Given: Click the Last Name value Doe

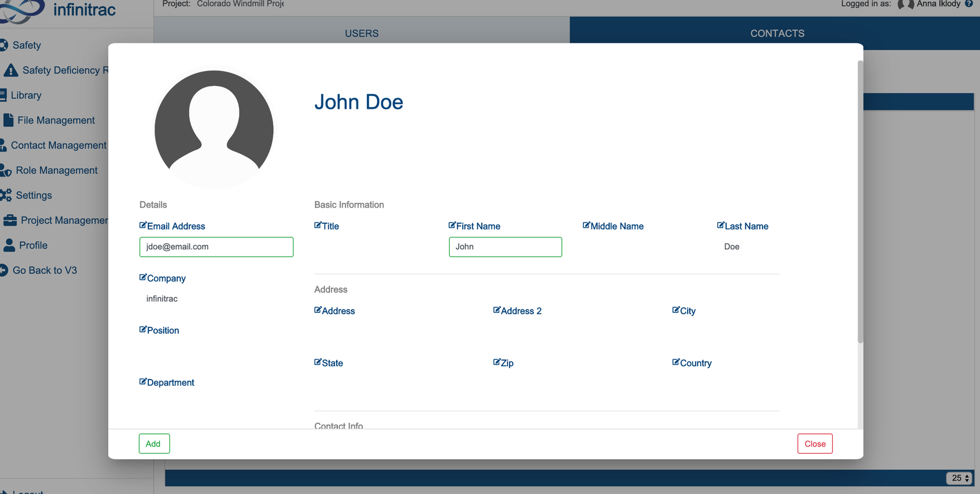Looking at the screenshot, I should [x=732, y=247].
